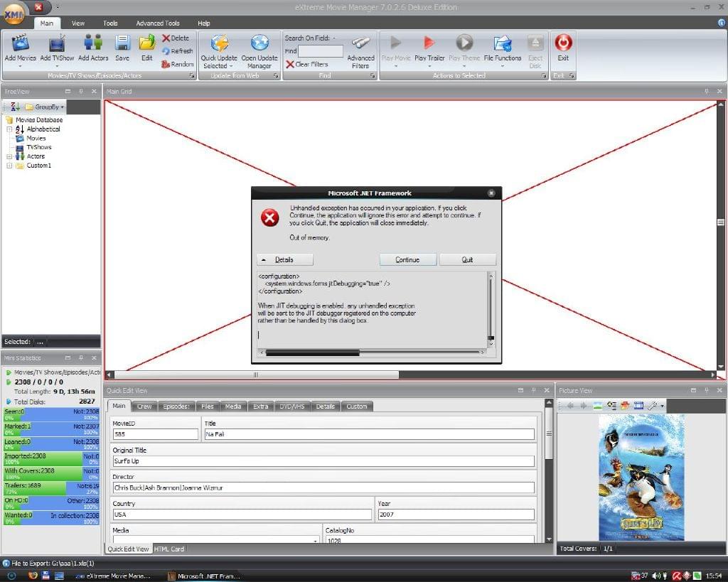Click the Title input field containing Na Fali
Image resolution: width=728 pixels, height=582 pixels.
369,434
